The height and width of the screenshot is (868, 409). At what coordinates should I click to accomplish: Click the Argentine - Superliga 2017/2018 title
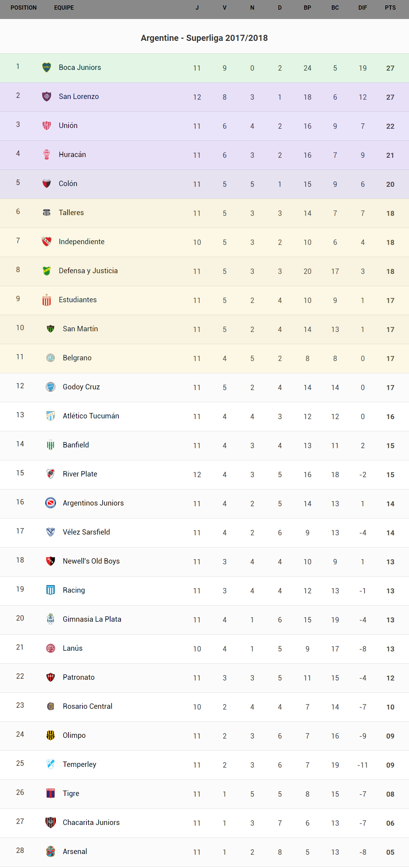[x=204, y=38]
